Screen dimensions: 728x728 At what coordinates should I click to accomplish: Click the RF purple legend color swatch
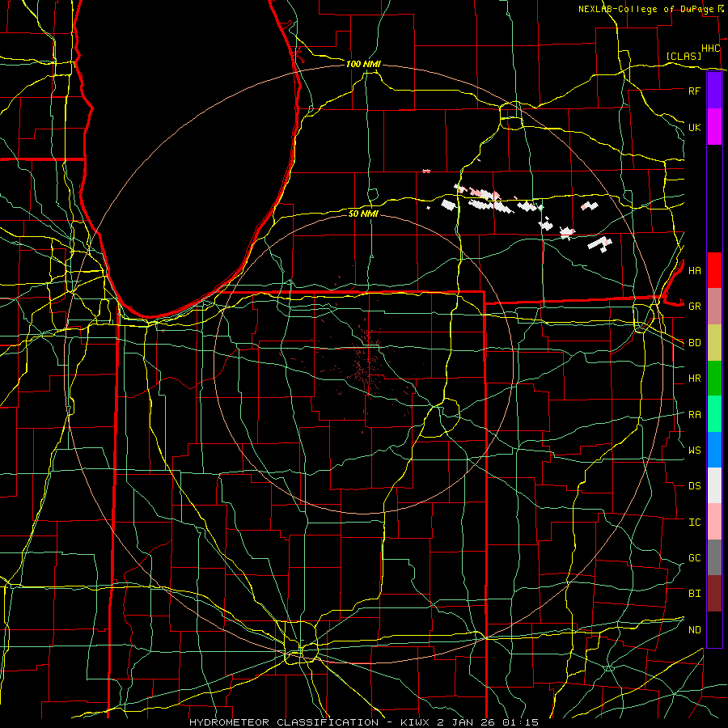714,91
